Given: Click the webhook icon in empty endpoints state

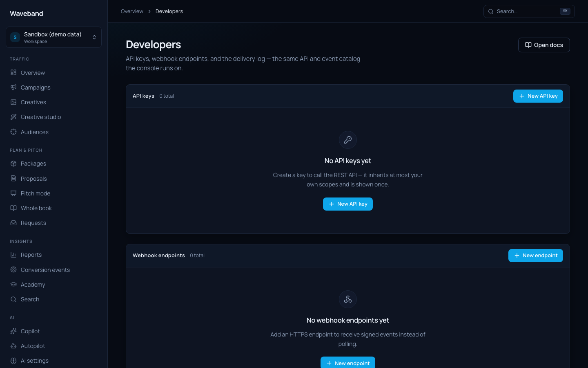Looking at the screenshot, I should (348, 299).
